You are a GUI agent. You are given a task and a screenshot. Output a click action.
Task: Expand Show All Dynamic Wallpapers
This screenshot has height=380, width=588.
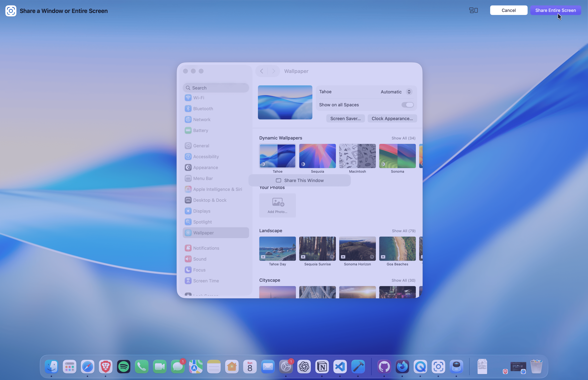(403, 138)
